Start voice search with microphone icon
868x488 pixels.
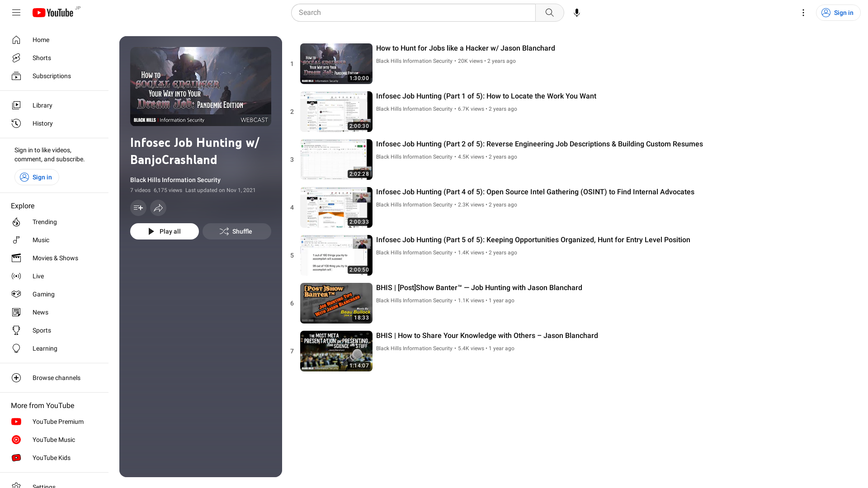577,13
